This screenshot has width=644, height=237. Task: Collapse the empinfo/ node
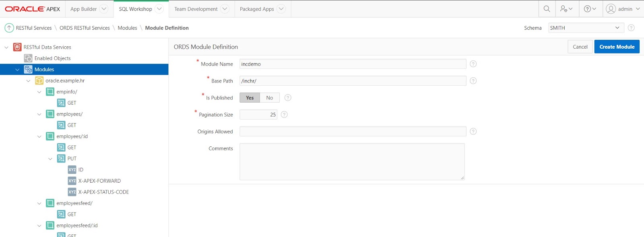click(x=39, y=92)
